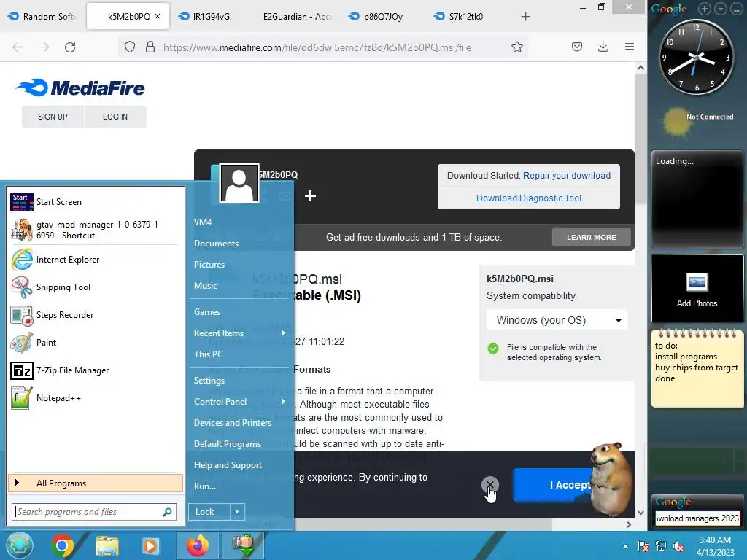Screen dimensions: 747x560
Task: Open Steps Recorder
Action: (x=96, y=315)
